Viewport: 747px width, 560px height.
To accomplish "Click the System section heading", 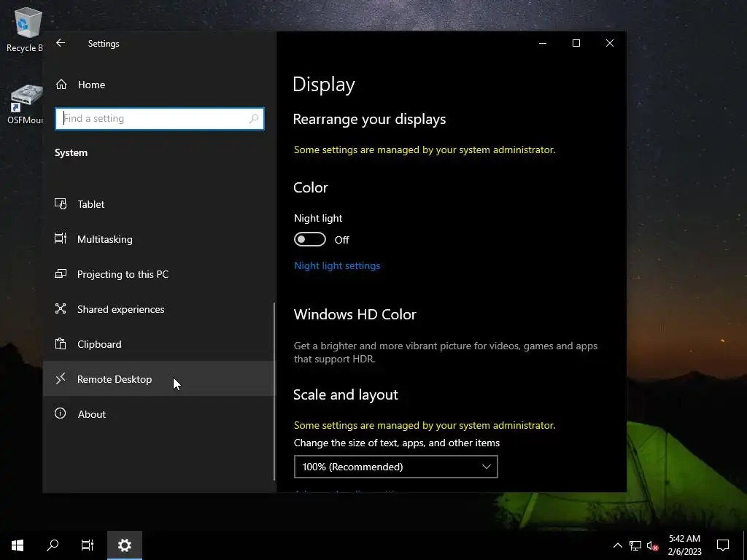I will tap(71, 152).
